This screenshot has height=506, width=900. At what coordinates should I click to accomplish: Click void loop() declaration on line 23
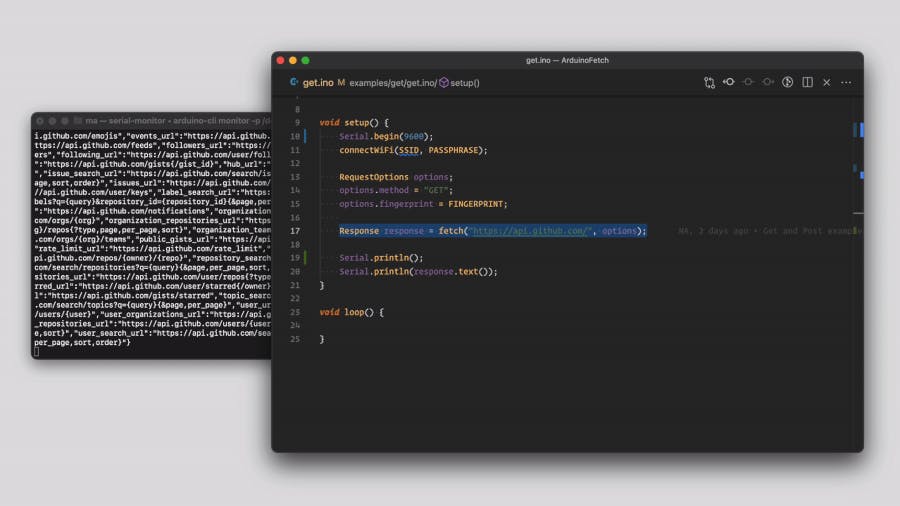(x=351, y=312)
